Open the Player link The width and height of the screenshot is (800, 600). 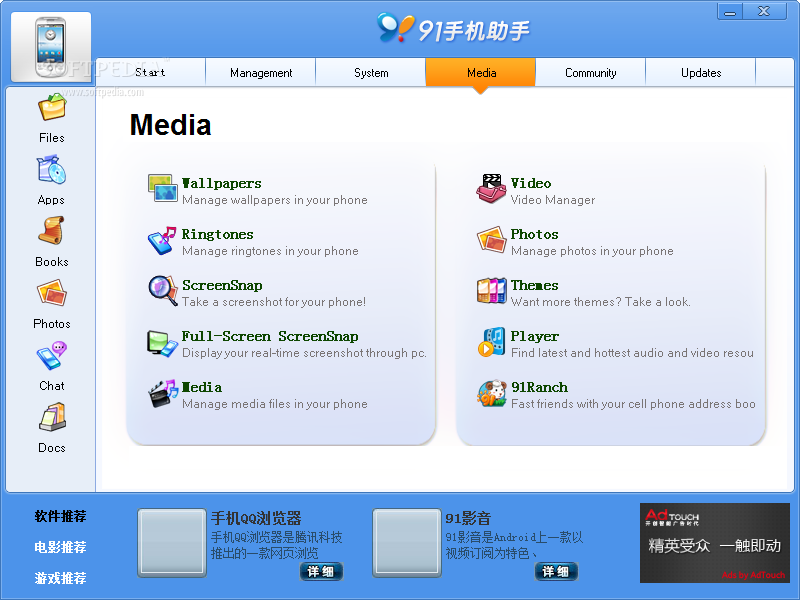pos(534,336)
